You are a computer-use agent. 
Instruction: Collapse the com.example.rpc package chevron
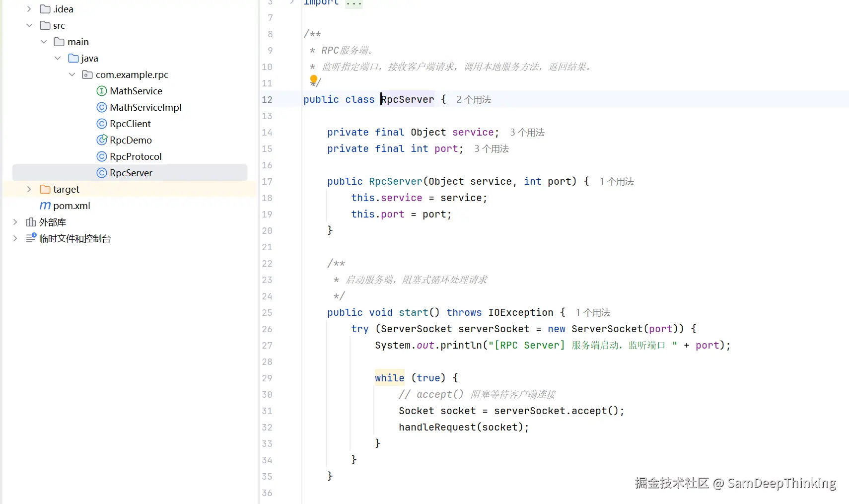coord(71,74)
